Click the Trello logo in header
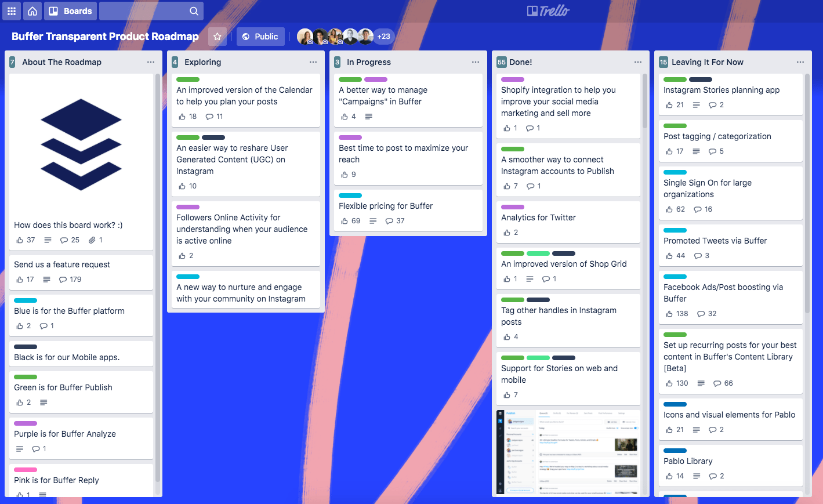 pyautogui.click(x=548, y=11)
